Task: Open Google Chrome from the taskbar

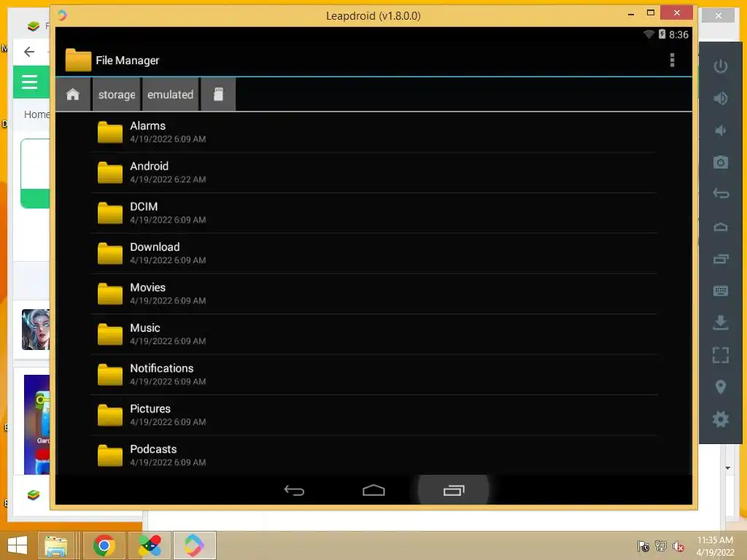Action: (104, 545)
